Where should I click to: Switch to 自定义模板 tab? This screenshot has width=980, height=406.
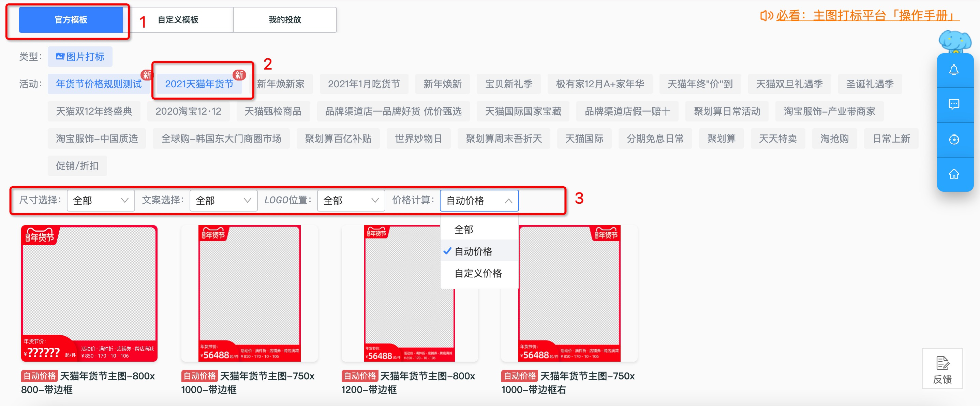[x=178, y=20]
